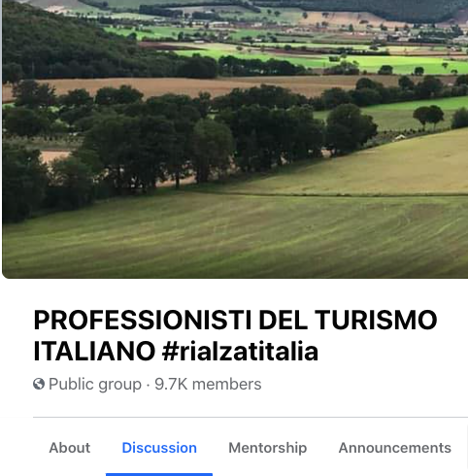Image resolution: width=468 pixels, height=476 pixels.
Task: Click the lone tree on right hillside of cover
Action: tap(428, 116)
